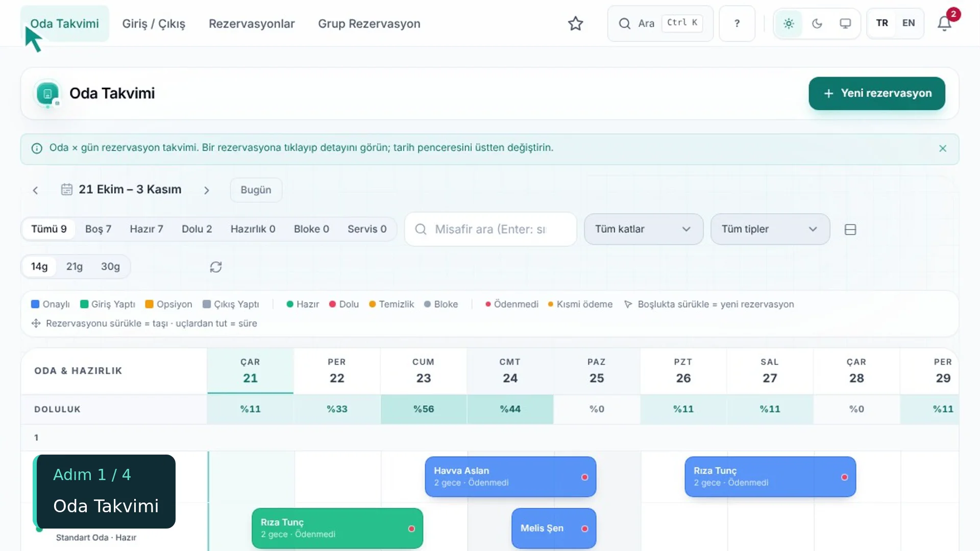Advance to next date range arrow
This screenshot has width=980, height=551.
[x=206, y=190]
